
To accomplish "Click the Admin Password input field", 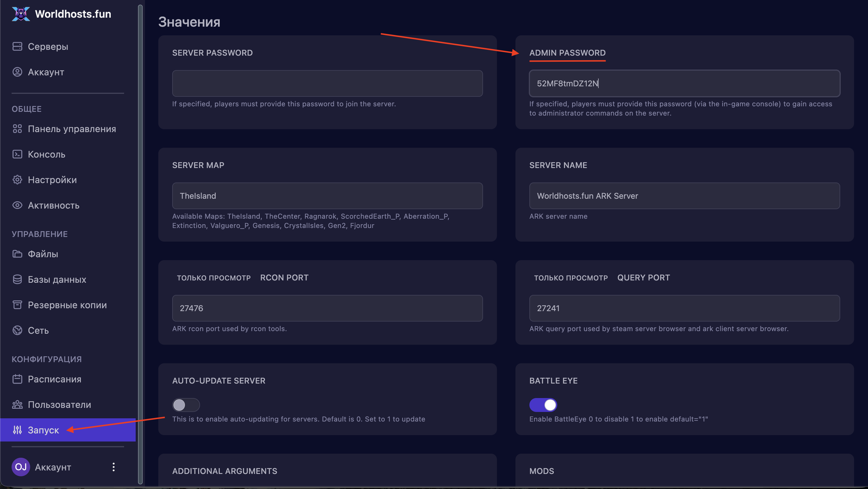I will tap(684, 83).
